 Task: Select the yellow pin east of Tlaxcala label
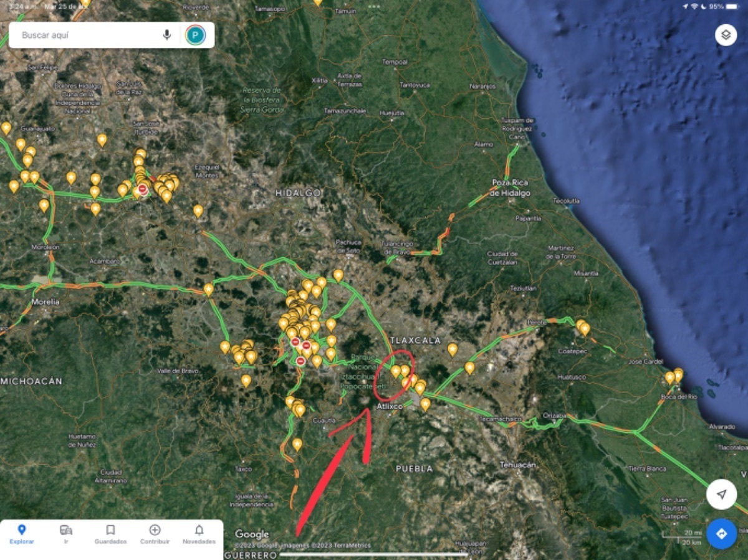pos(453,349)
